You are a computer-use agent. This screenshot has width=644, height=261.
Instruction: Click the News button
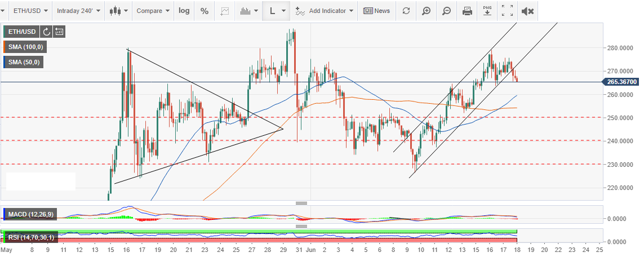[376, 11]
